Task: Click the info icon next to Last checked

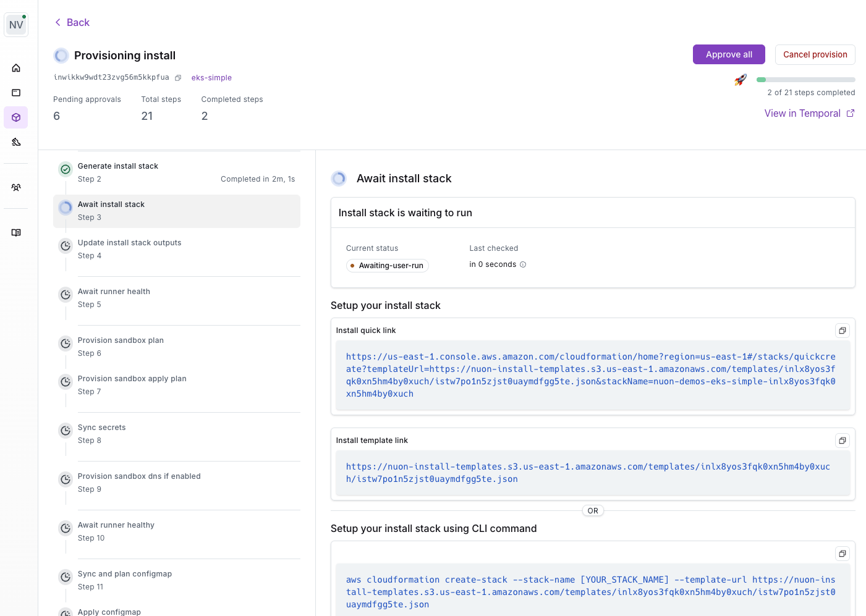Action: (x=523, y=264)
